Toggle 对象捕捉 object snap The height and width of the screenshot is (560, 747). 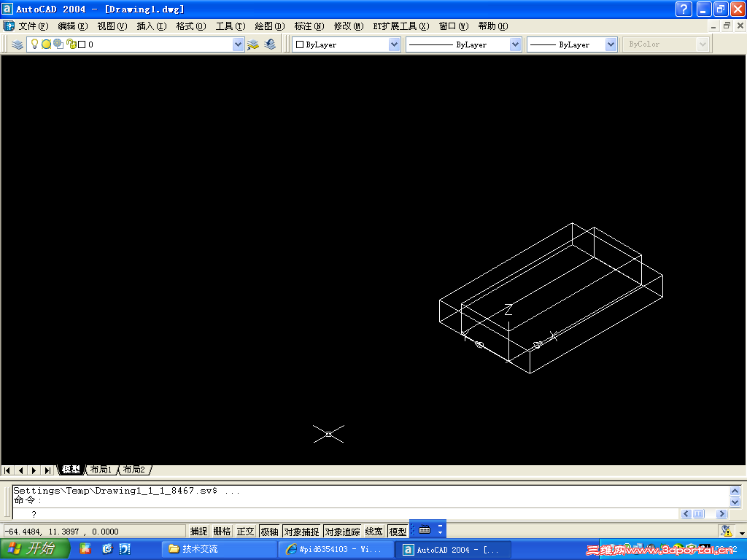pyautogui.click(x=301, y=531)
